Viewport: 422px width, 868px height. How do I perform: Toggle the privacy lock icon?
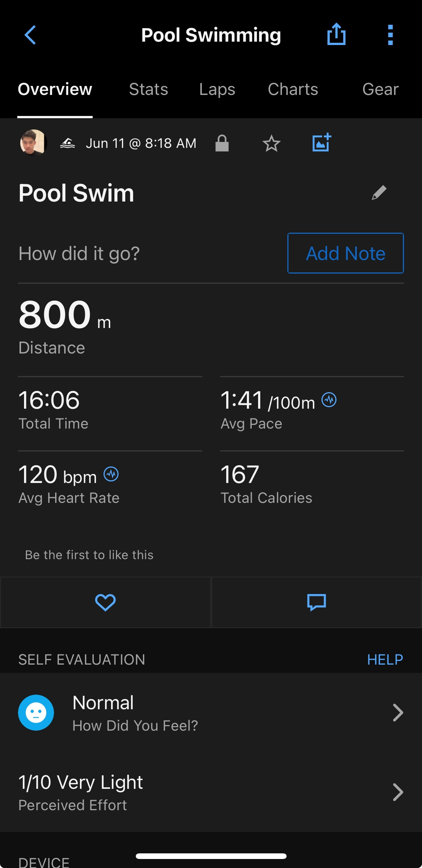click(222, 143)
